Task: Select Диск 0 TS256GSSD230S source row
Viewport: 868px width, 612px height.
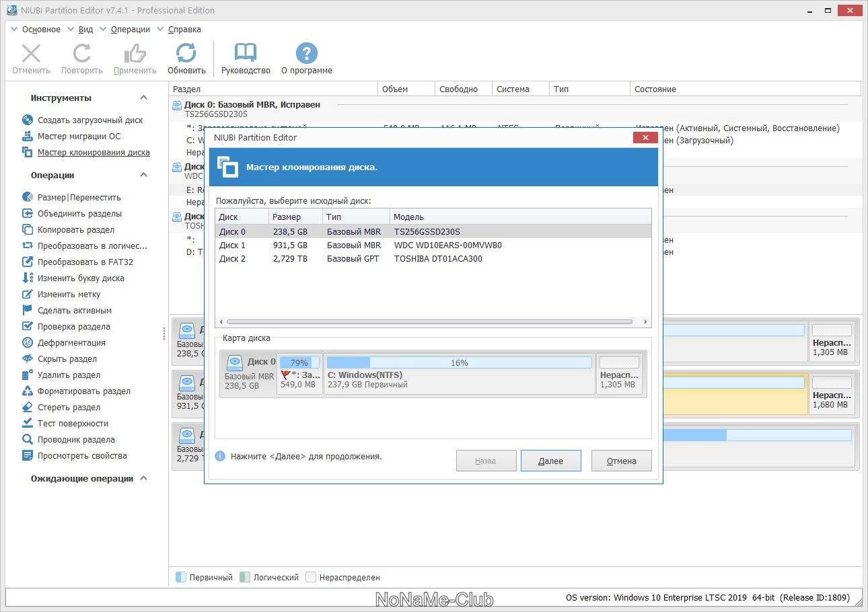Action: coord(433,231)
